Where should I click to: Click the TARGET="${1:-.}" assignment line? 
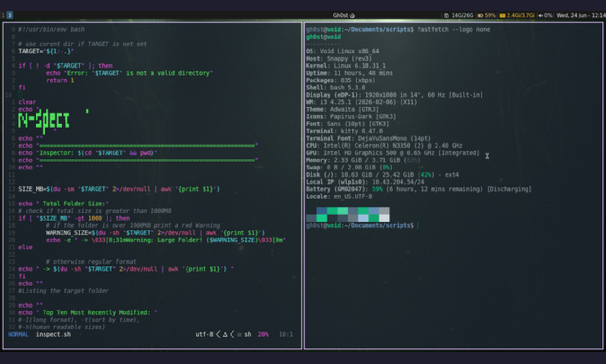click(46, 51)
